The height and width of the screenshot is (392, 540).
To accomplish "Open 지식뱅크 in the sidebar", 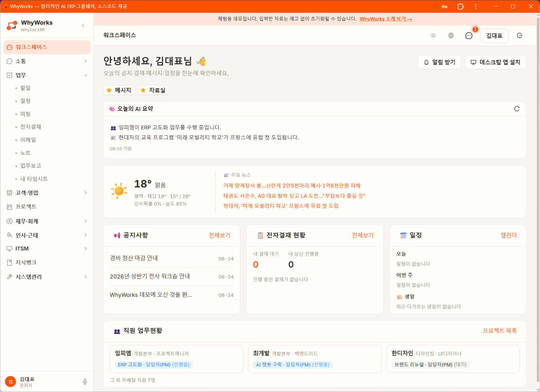I will 47,263.
